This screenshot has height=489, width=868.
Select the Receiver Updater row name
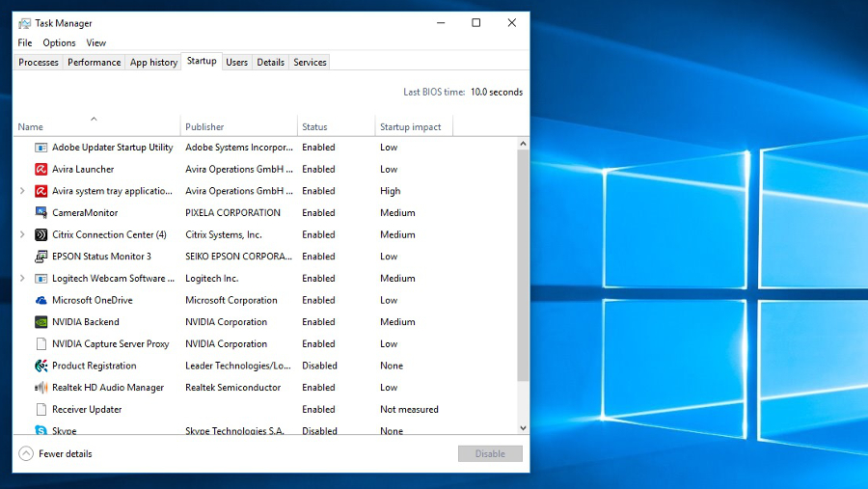[x=87, y=409]
